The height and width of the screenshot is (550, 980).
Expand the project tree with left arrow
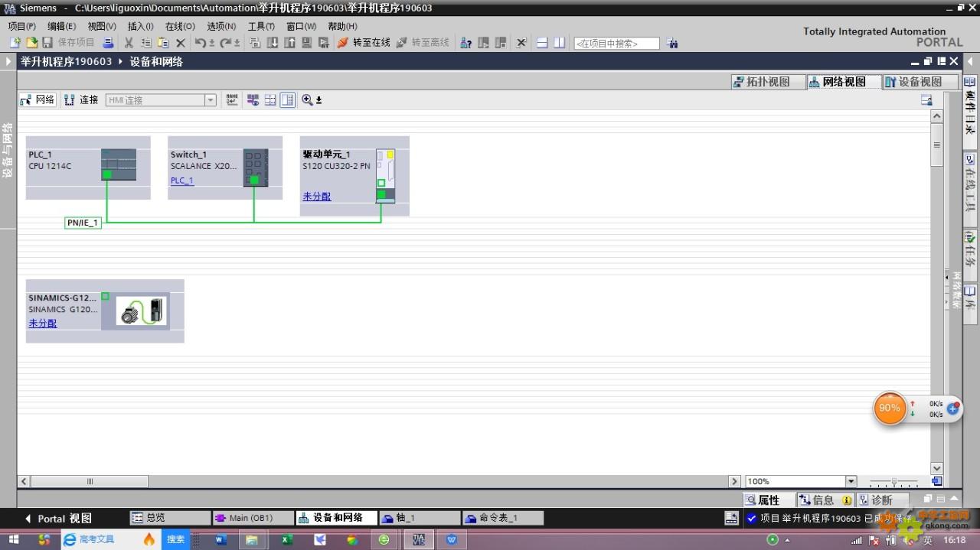pos(8,61)
